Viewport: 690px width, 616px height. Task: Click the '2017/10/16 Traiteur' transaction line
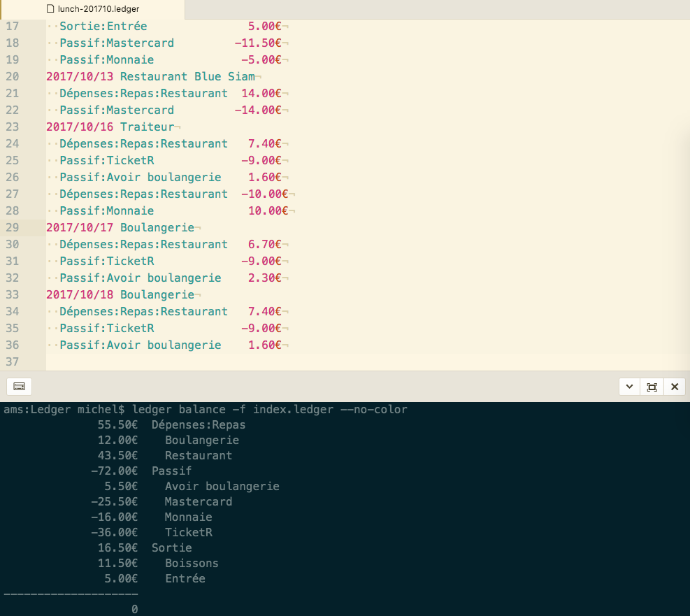click(110, 127)
